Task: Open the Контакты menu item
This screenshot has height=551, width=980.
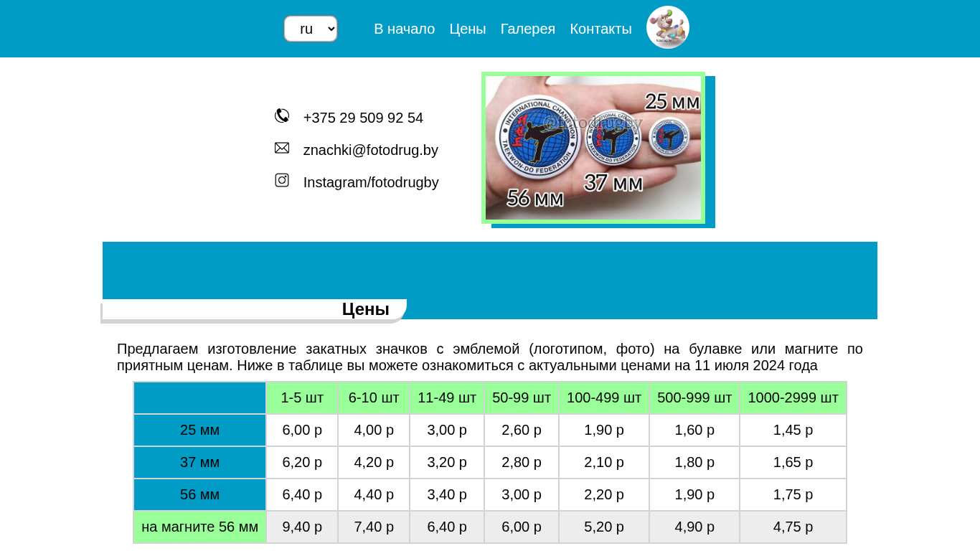Action: pos(600,29)
